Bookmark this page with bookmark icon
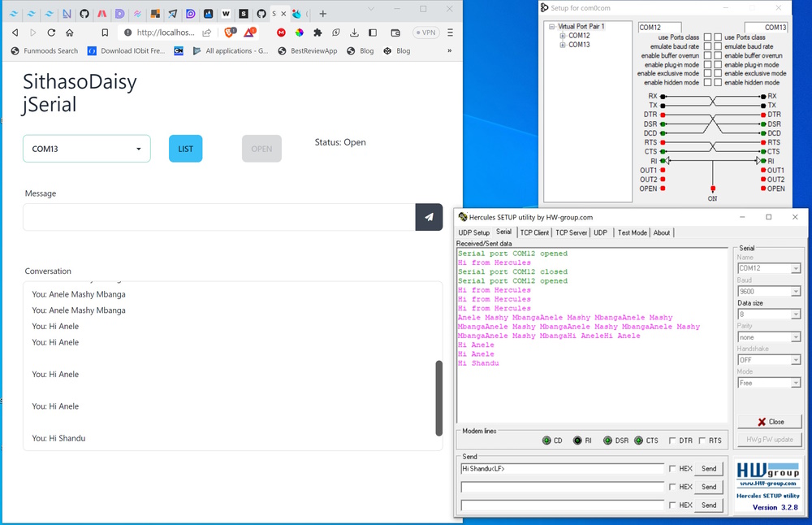The width and height of the screenshot is (812, 525). click(x=105, y=33)
